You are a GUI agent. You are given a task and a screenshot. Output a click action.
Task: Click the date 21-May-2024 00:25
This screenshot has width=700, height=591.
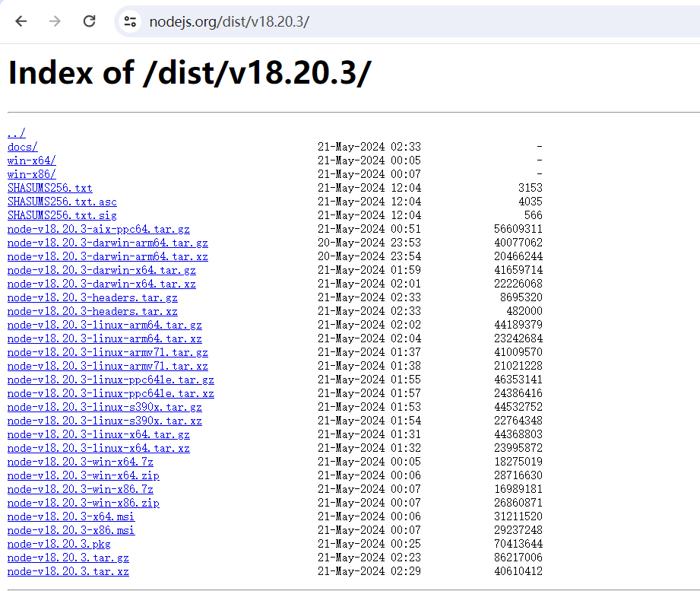pos(369,544)
